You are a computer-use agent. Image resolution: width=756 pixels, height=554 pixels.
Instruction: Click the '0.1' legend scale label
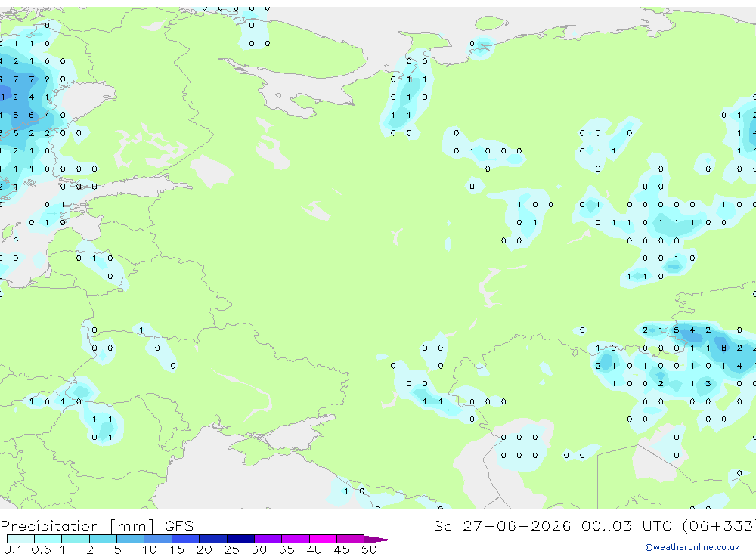[13, 549]
